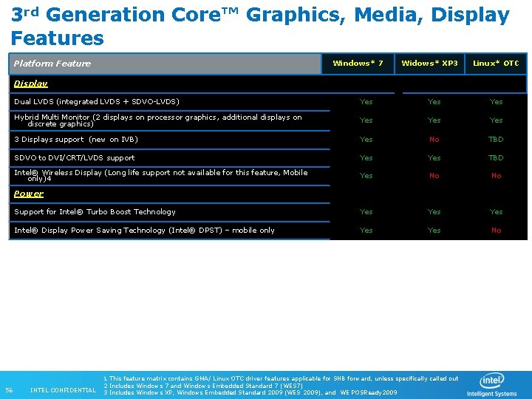This screenshot has height=399, width=532.
Task: Click the Linux 'No' for Wireless Display
Action: click(497, 176)
